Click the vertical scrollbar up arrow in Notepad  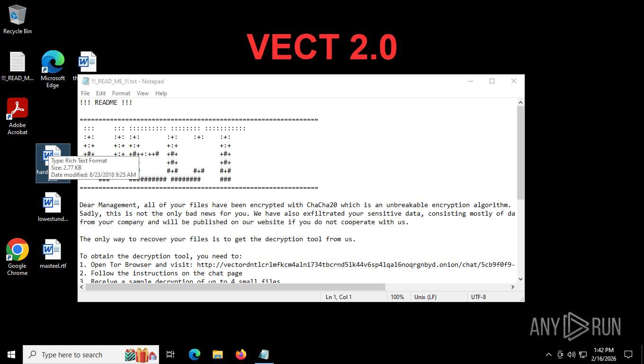tap(520, 102)
